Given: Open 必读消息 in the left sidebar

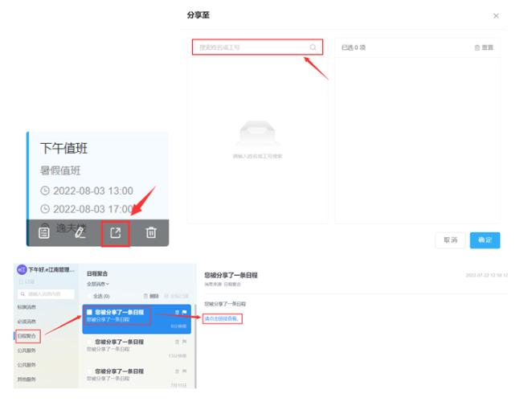Looking at the screenshot, I should pyautogui.click(x=27, y=322).
